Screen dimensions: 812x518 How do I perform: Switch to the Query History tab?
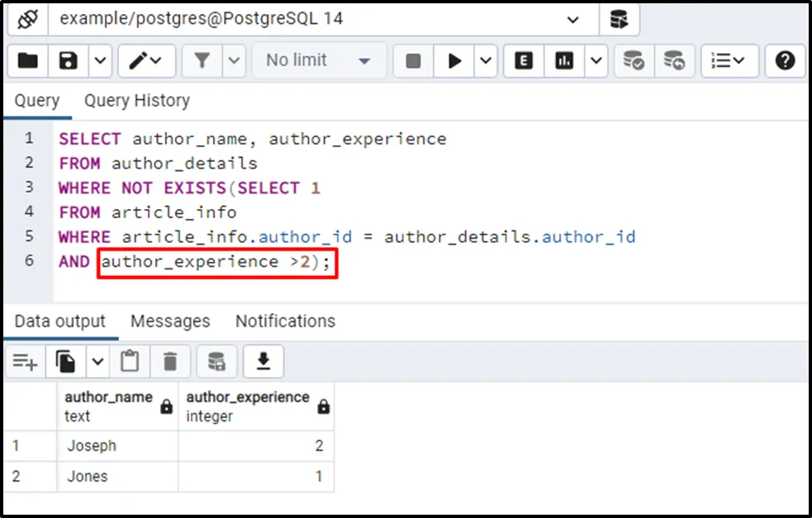pos(136,101)
